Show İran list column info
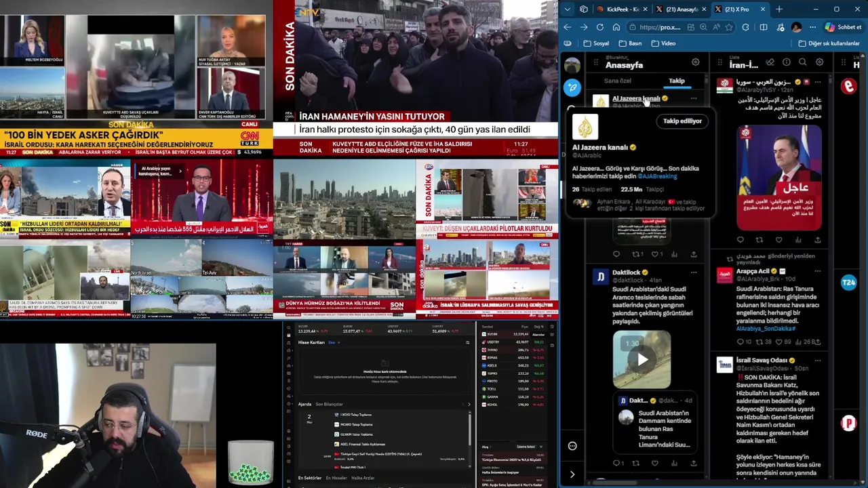The width and height of the screenshot is (868, 488). click(x=786, y=62)
